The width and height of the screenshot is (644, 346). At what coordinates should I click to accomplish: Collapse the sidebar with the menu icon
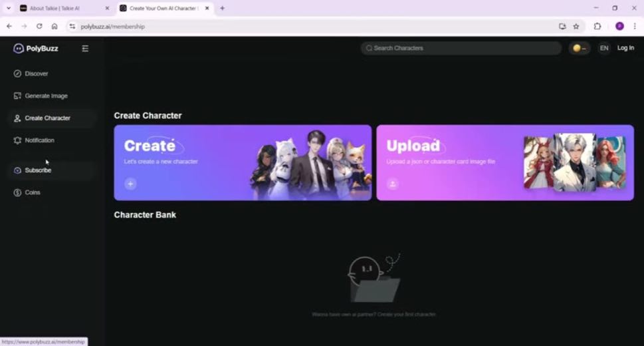[85, 49]
